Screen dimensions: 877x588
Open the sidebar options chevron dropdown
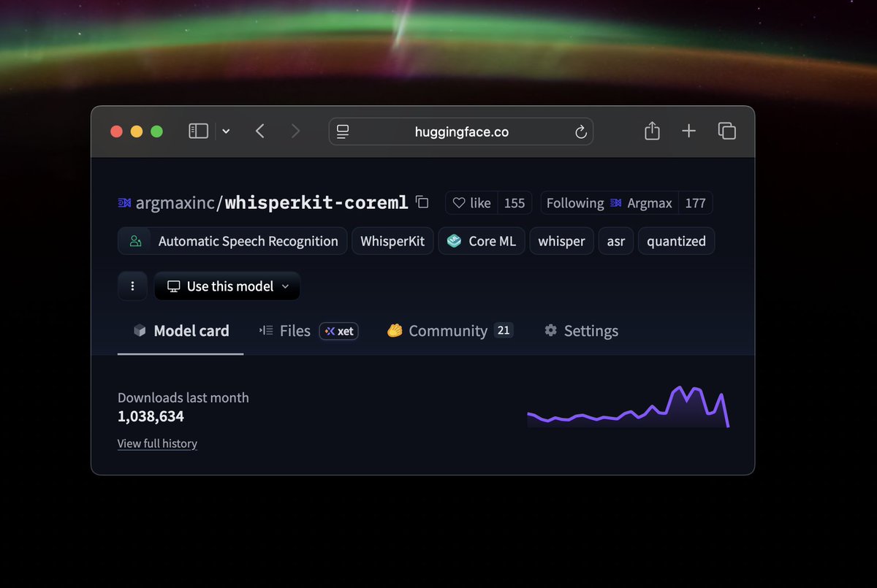[x=226, y=131]
